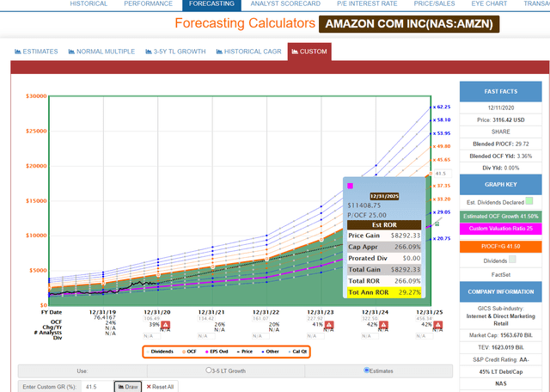Toggle EPS Ovd series in the legend

click(x=217, y=352)
